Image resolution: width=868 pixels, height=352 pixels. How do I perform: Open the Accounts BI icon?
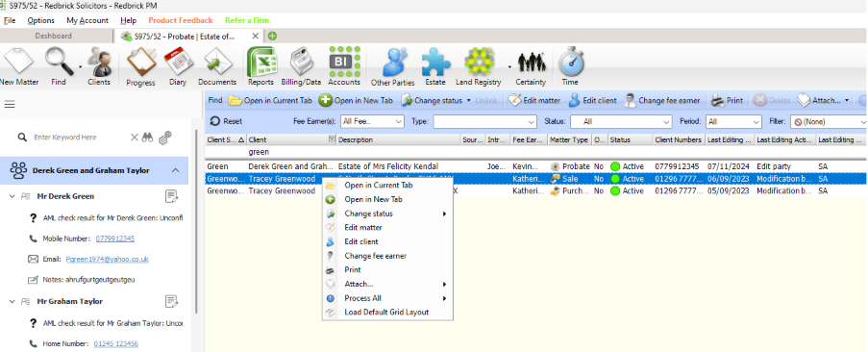tap(344, 66)
